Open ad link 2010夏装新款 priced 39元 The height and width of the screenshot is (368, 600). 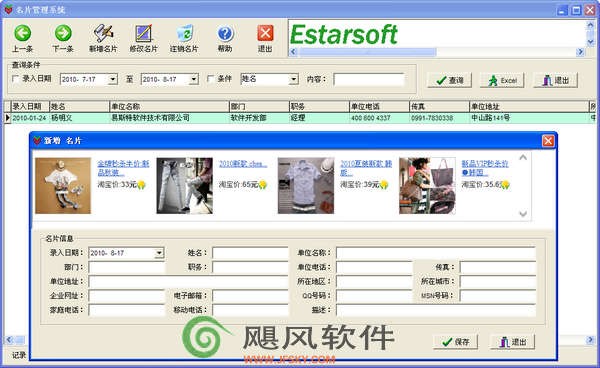pos(366,168)
